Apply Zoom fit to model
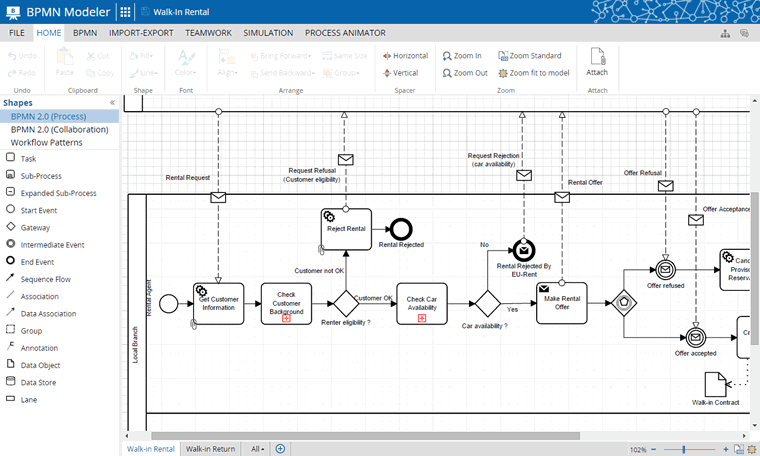760x456 pixels. [x=534, y=73]
